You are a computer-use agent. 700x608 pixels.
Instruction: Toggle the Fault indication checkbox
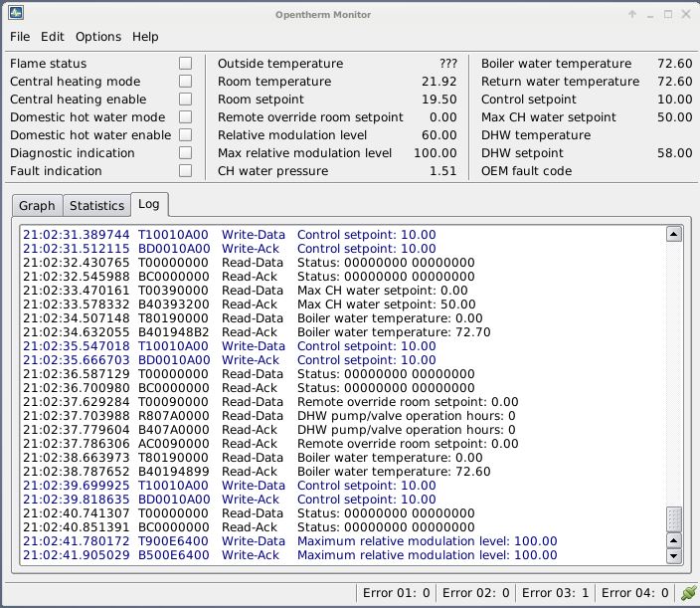(x=185, y=170)
